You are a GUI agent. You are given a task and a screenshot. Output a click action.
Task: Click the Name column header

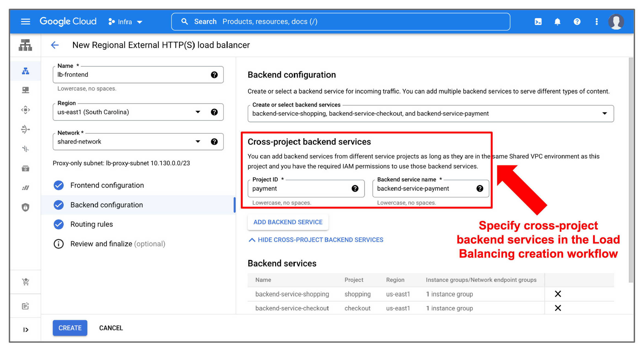coord(263,280)
